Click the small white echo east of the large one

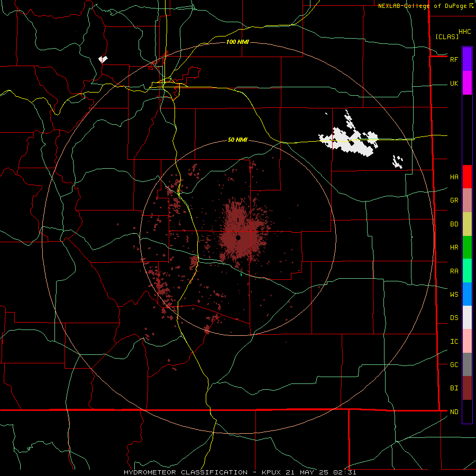tap(397, 162)
